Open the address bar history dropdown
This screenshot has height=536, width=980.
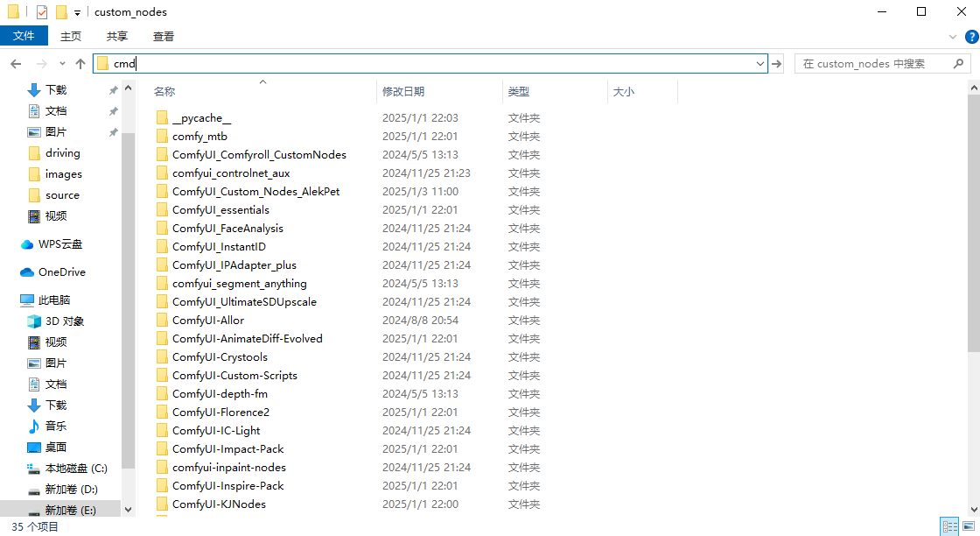pos(760,64)
